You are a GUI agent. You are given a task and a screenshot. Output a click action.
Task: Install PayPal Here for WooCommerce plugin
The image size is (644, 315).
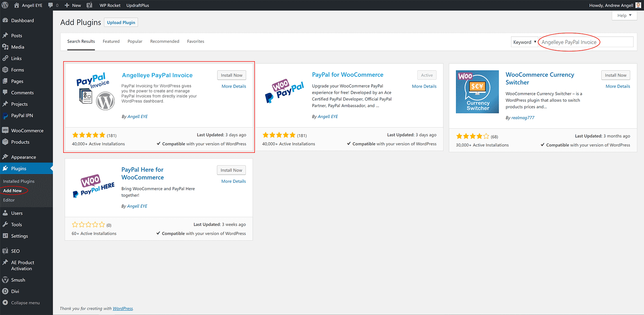[231, 170]
